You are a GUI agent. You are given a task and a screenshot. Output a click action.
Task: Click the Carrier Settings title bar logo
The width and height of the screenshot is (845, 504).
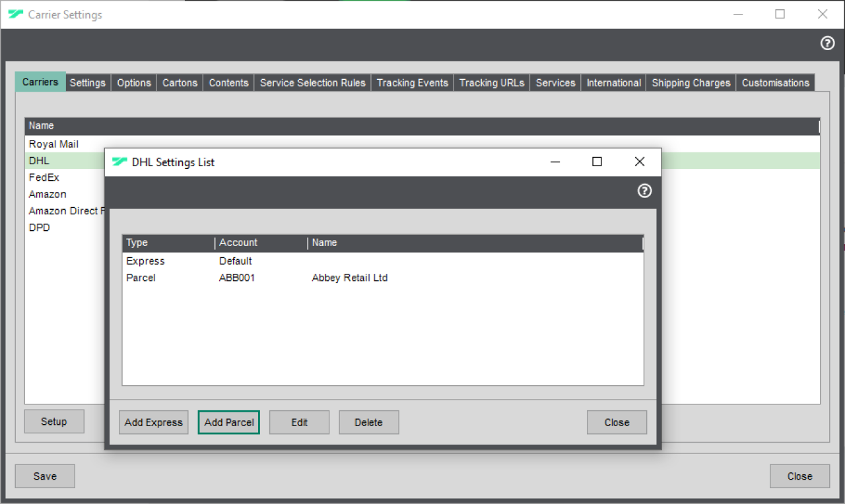pos(16,14)
